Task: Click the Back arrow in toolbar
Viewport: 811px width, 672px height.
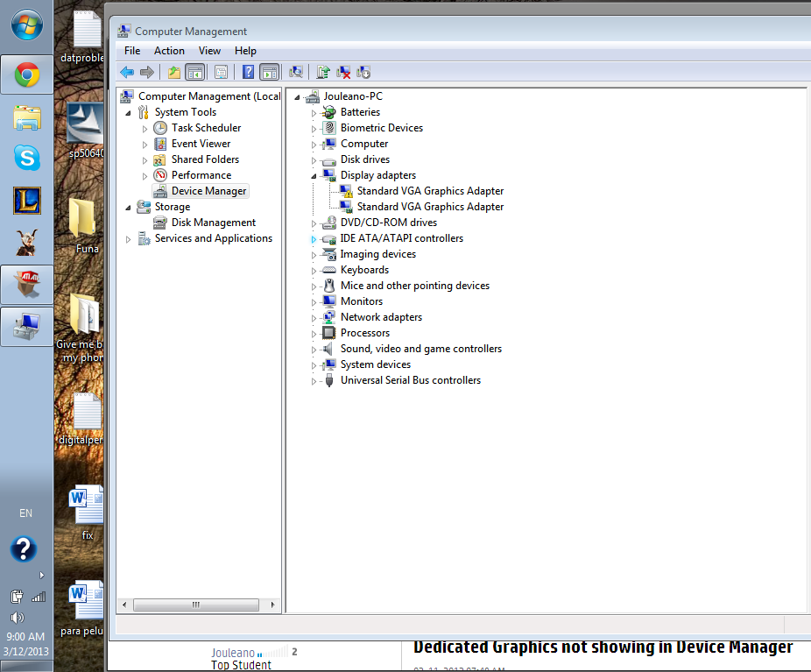Action: (127, 73)
